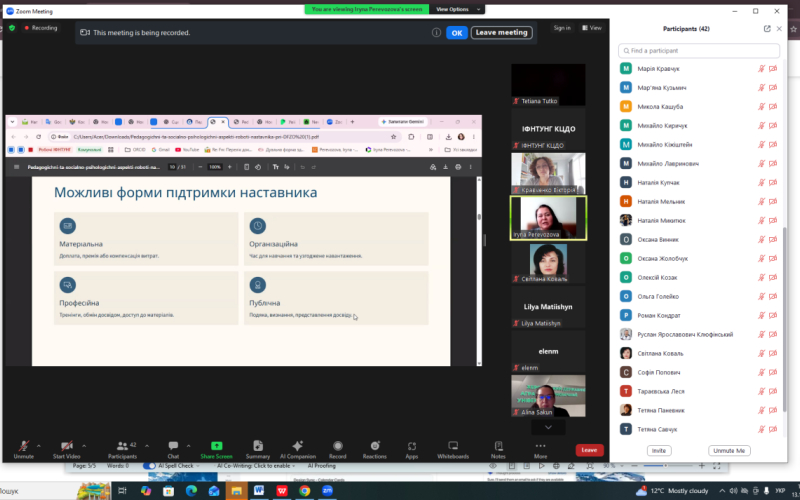The height and width of the screenshot is (500, 800).
Task: Close the Participants panel
Action: 779,29
